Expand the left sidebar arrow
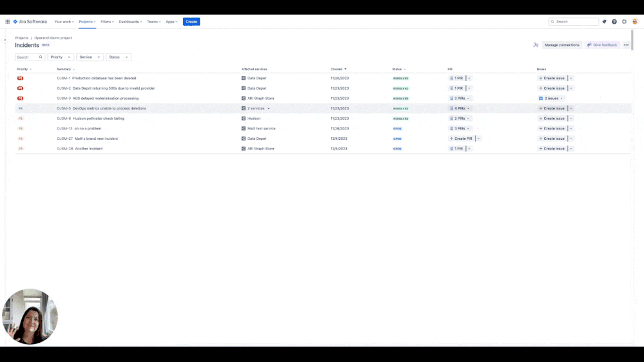The width and height of the screenshot is (644, 362). (x=5, y=40)
